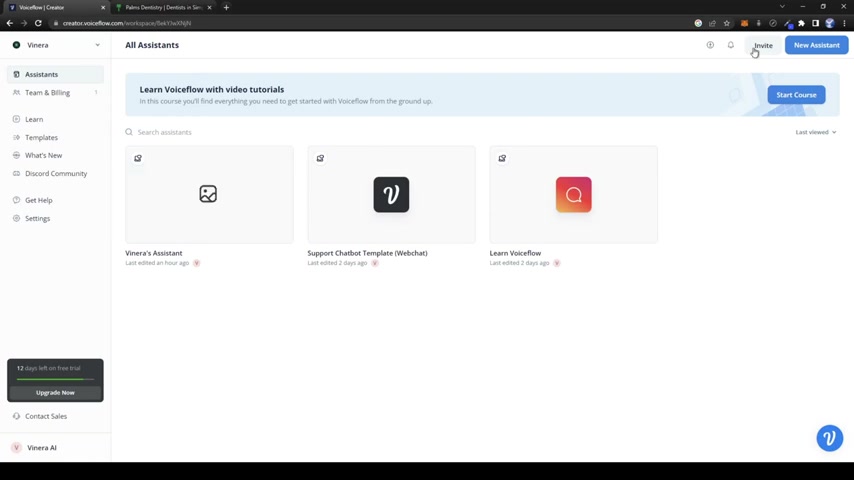Select the Voiceflow | Creator browser tab
This screenshot has width=854, height=480.
pos(55,8)
